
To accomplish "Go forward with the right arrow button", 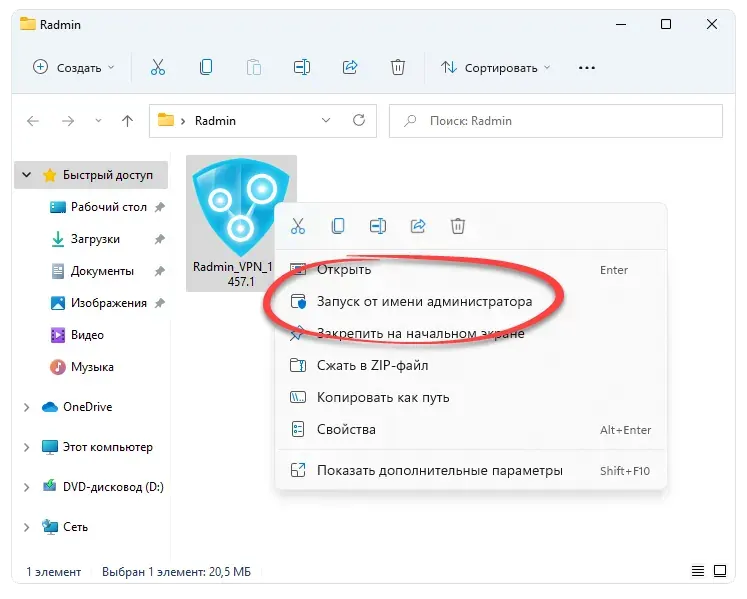I will 68,121.
